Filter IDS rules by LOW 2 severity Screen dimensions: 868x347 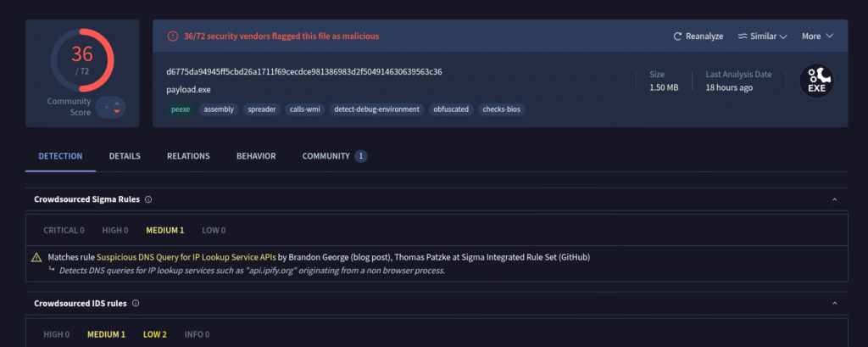(x=155, y=334)
